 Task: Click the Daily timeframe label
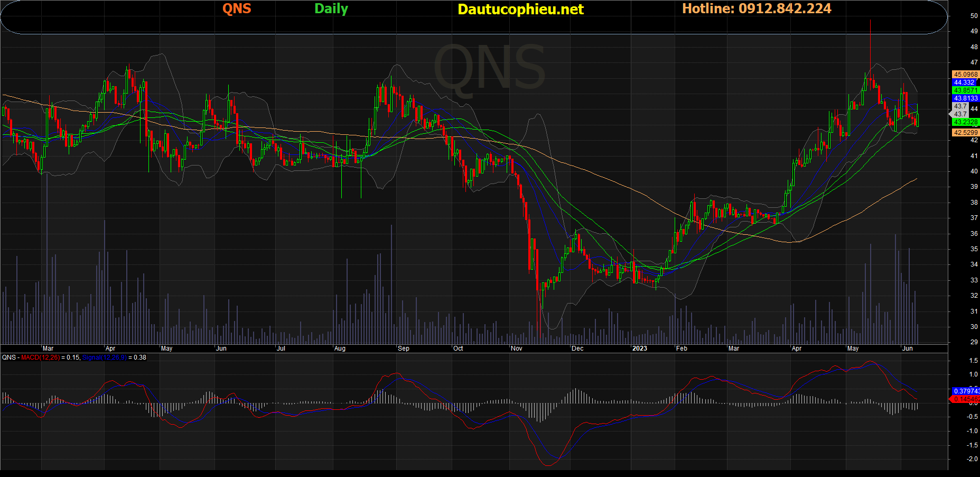pos(331,8)
